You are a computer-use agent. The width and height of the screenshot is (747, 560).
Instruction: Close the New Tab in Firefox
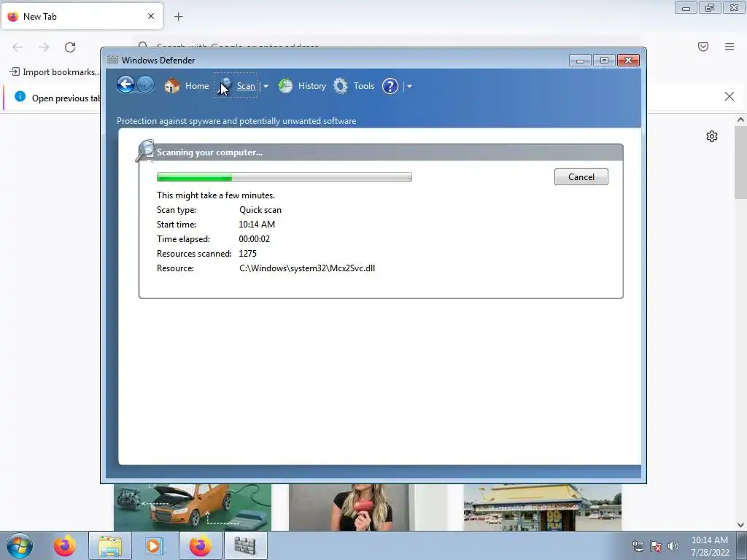point(151,16)
